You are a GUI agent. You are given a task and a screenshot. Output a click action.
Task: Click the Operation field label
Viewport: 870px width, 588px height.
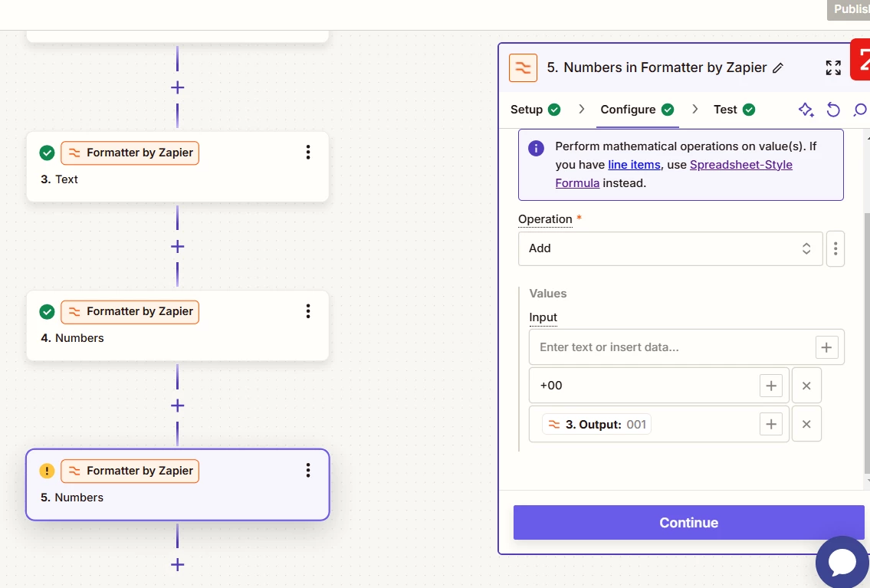[x=545, y=219]
